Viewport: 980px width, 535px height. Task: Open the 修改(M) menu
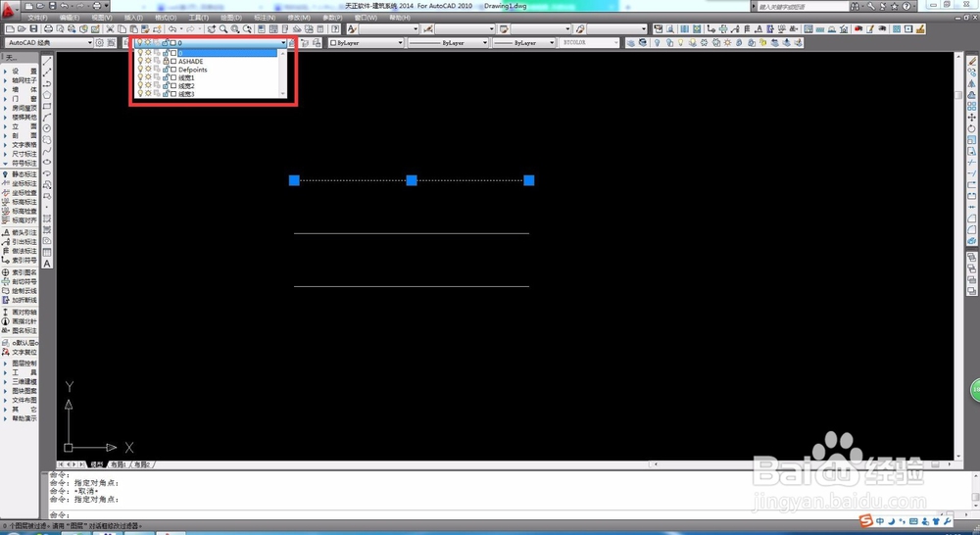click(299, 18)
